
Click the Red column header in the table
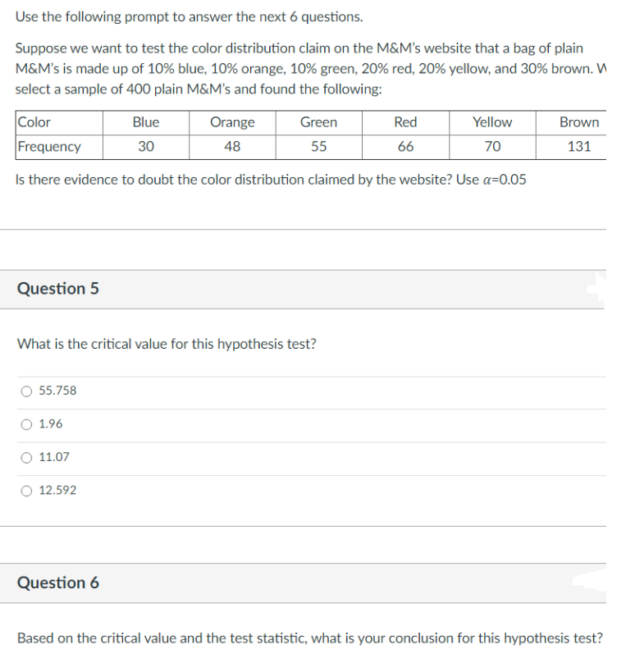click(x=405, y=122)
